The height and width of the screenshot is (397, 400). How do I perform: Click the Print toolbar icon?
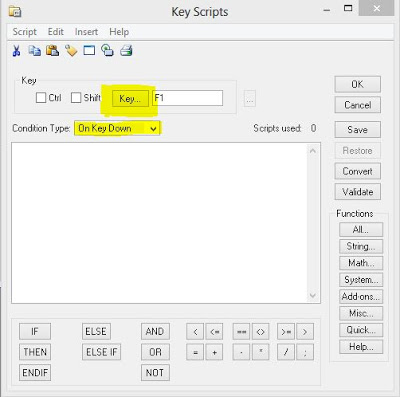point(126,51)
